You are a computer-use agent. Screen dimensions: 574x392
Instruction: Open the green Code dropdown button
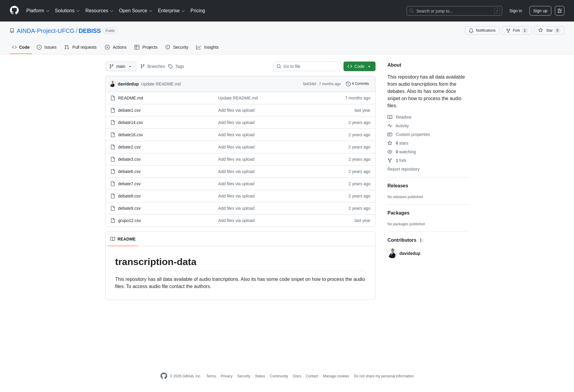[x=359, y=66]
